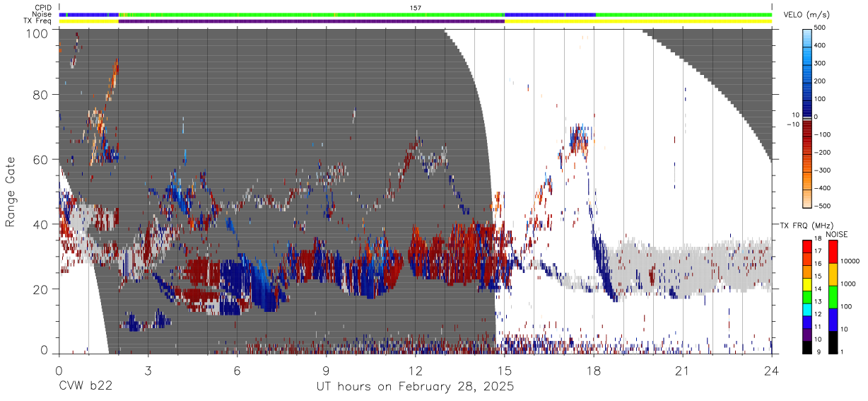Click the x-axis tick label '3'
The width and height of the screenshot is (868, 401).
pos(148,369)
